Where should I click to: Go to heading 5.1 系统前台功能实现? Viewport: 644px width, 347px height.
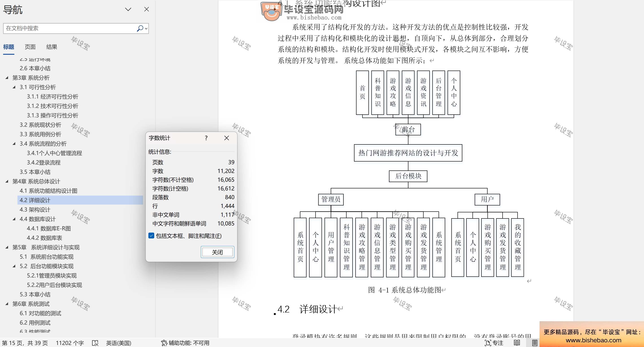46,257
